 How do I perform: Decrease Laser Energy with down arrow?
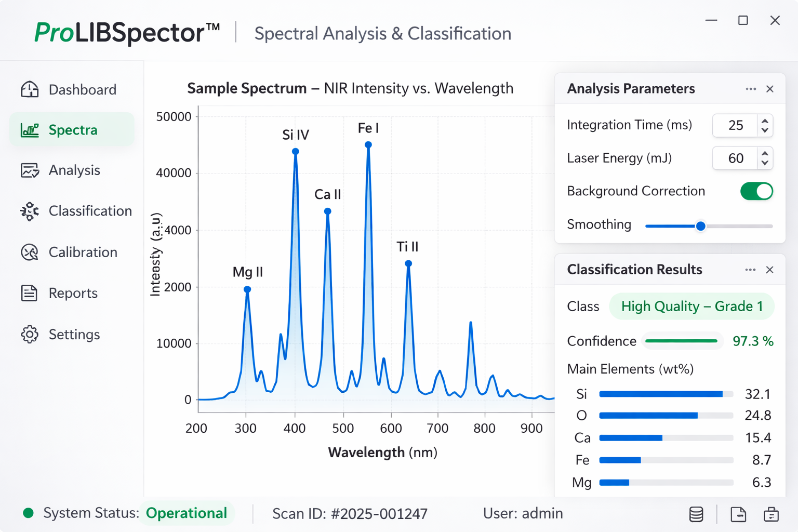coord(765,163)
